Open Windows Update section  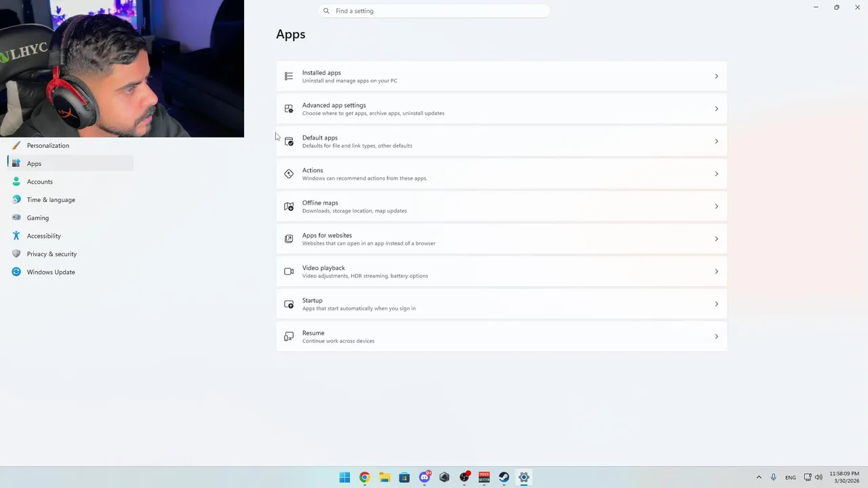(x=71, y=272)
